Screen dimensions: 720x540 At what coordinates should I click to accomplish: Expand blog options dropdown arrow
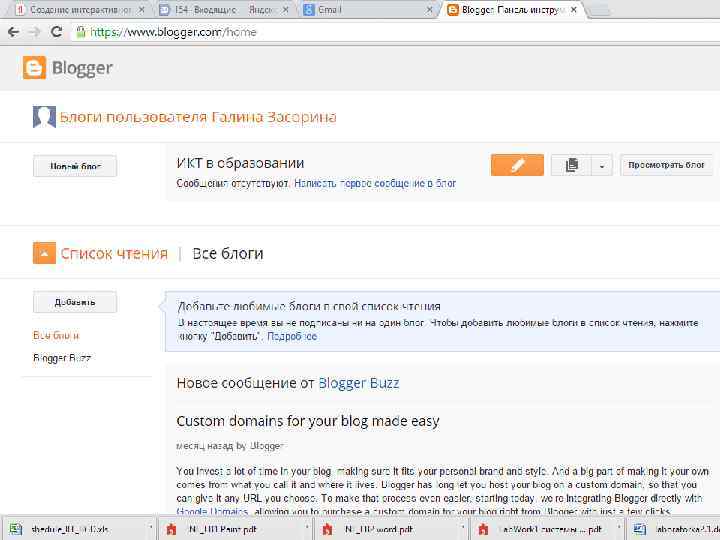pyautogui.click(x=602, y=166)
